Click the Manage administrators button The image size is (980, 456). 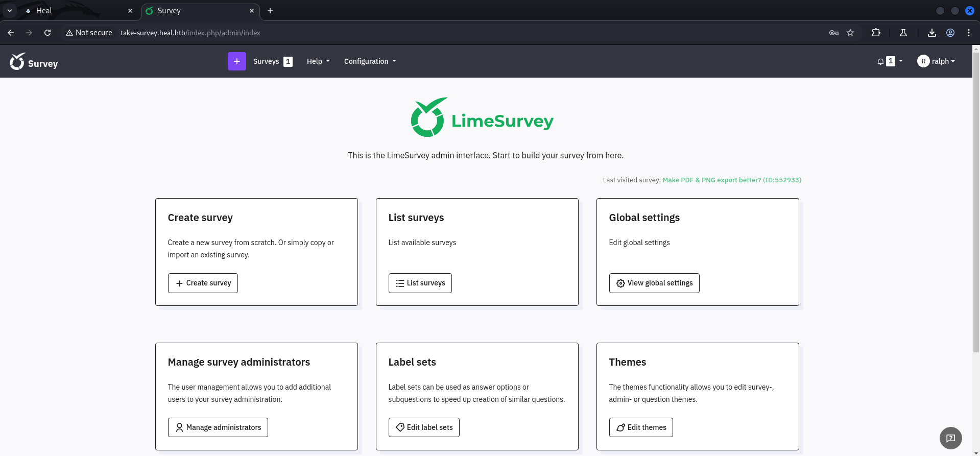(218, 427)
